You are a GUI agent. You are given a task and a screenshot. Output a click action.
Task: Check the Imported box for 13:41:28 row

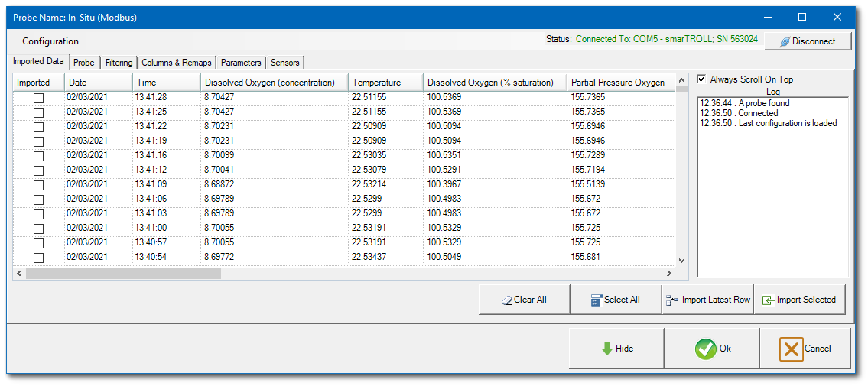tap(38, 98)
